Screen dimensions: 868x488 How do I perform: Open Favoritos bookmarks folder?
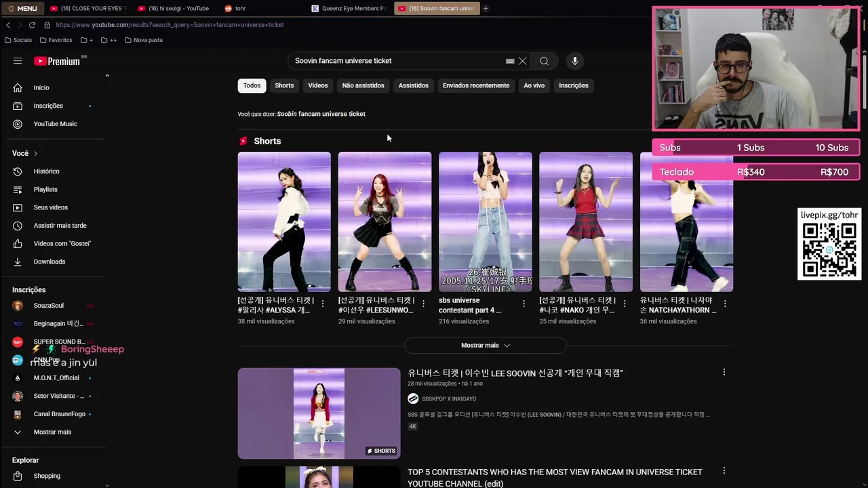click(x=56, y=40)
